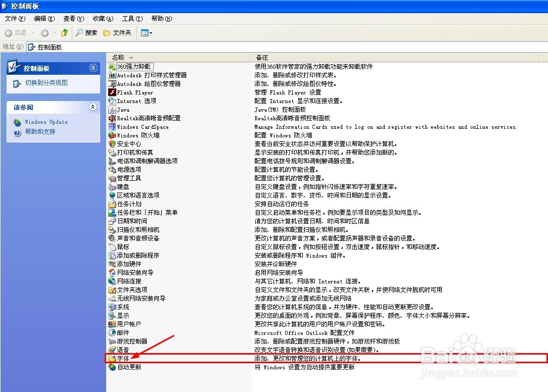This screenshot has width=548, height=392.
Task: Open the Windows Update link
Action: click(x=46, y=122)
